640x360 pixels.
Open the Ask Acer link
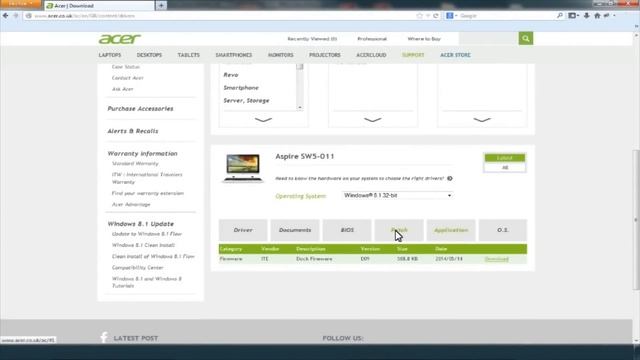click(122, 89)
